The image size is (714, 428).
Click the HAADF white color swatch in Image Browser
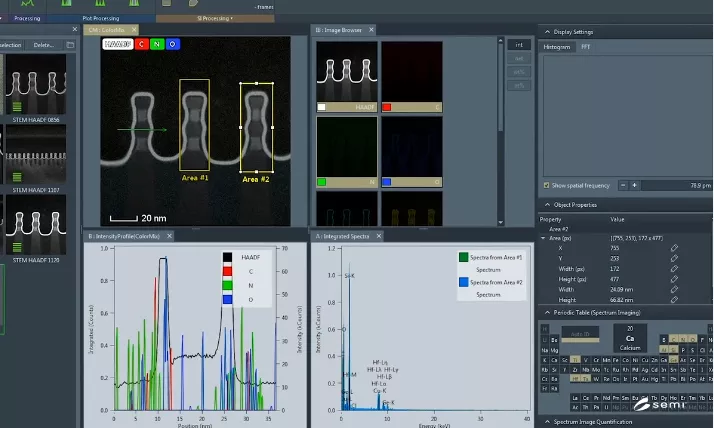(321, 107)
